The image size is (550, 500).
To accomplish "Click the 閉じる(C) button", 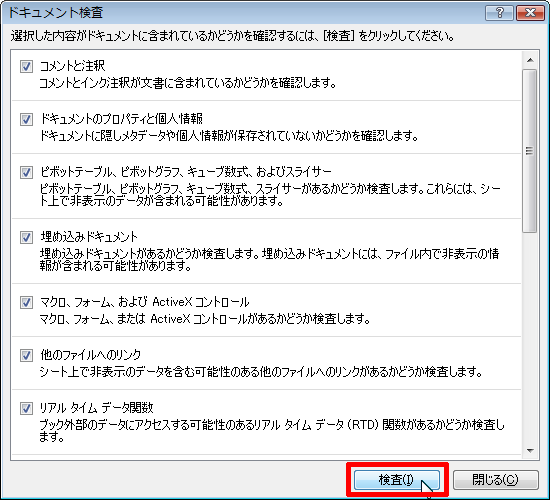I will point(495,480).
